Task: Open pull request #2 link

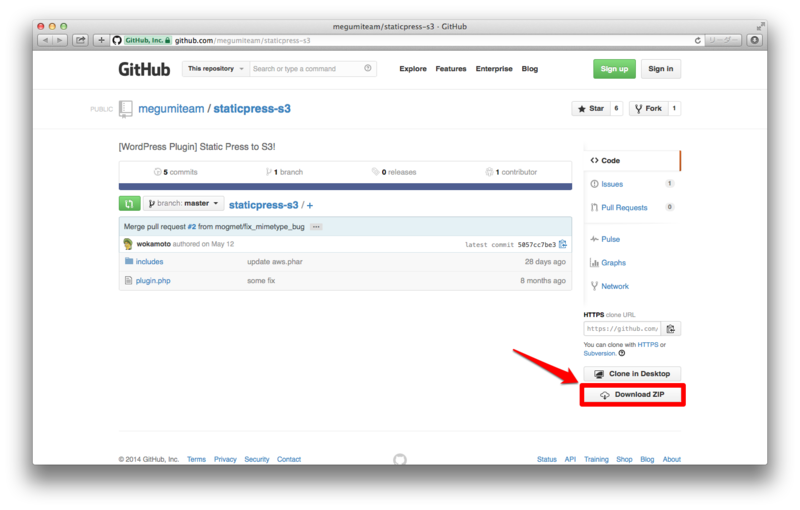Action: tap(191, 226)
